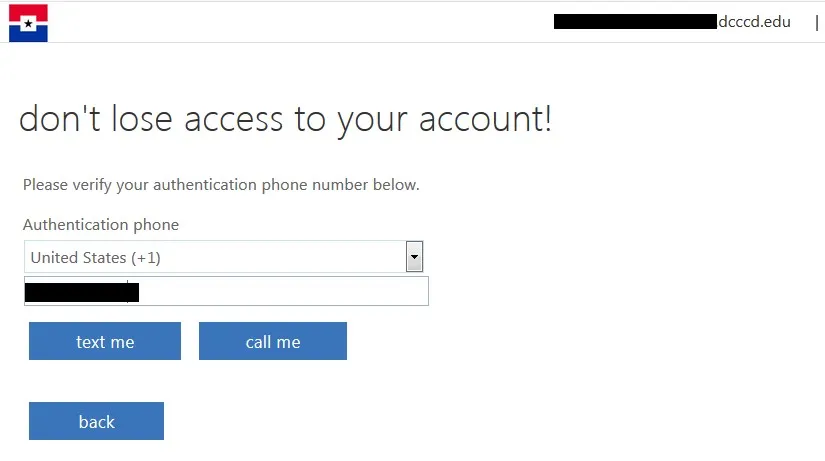Image resolution: width=825 pixels, height=461 pixels.
Task: Click the "Authentication phone" label
Action: (101, 225)
